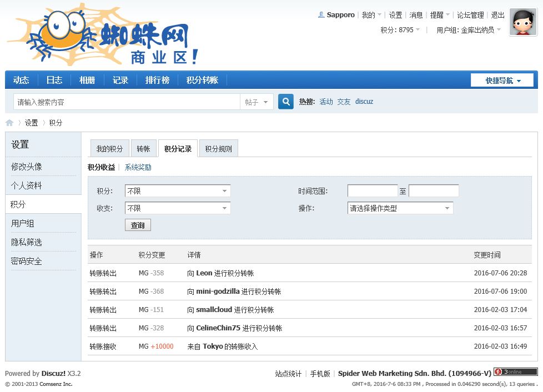Open 排行榜 in the navigation bar
The image size is (543, 392).
[x=157, y=80]
